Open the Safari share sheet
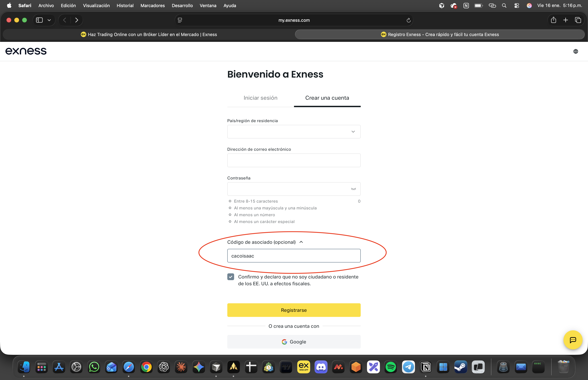Screen dimensions: 588x380 pos(553,20)
